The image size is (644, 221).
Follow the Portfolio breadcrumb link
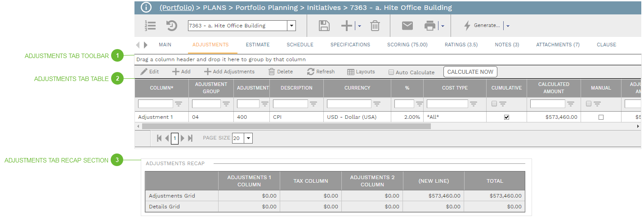pyautogui.click(x=177, y=7)
